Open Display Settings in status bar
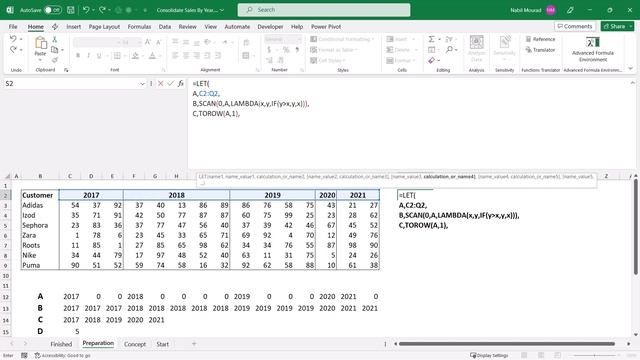640x360 pixels. coord(489,356)
